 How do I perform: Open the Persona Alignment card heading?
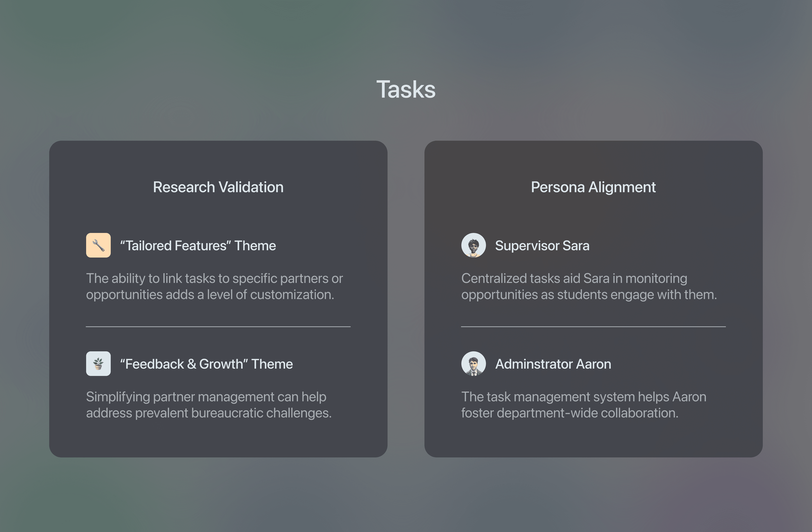coord(593,187)
